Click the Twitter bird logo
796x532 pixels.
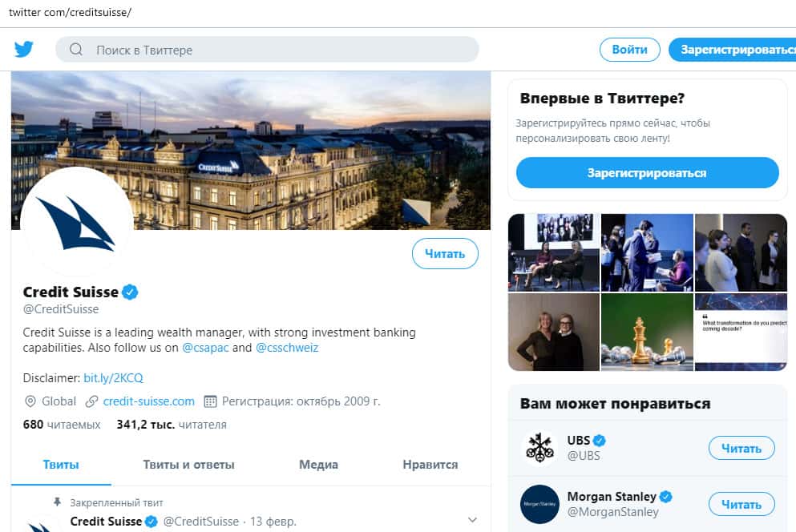click(24, 50)
